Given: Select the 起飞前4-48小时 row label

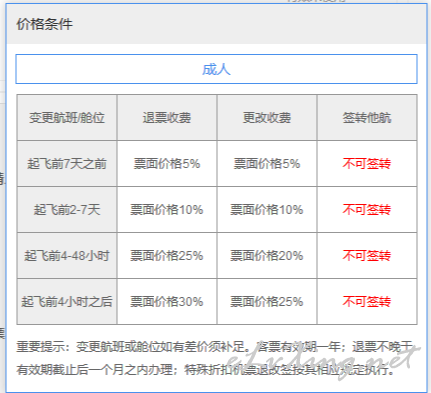Looking at the screenshot, I should [x=67, y=256].
